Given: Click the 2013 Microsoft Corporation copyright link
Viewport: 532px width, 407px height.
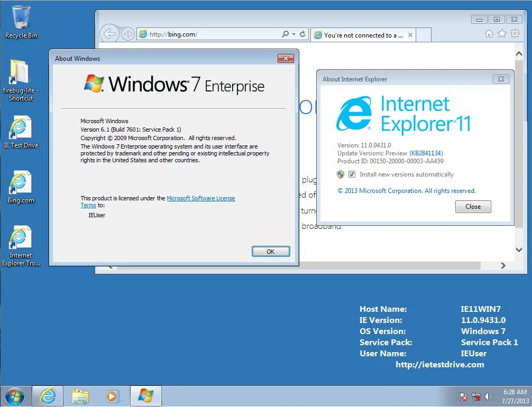Looking at the screenshot, I should [x=407, y=191].
